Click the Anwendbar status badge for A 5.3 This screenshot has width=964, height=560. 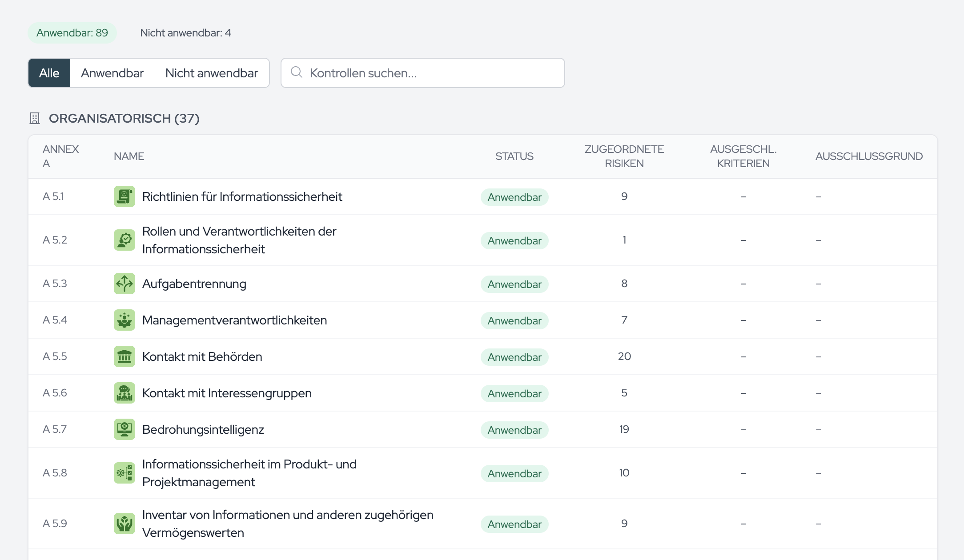[x=514, y=284]
